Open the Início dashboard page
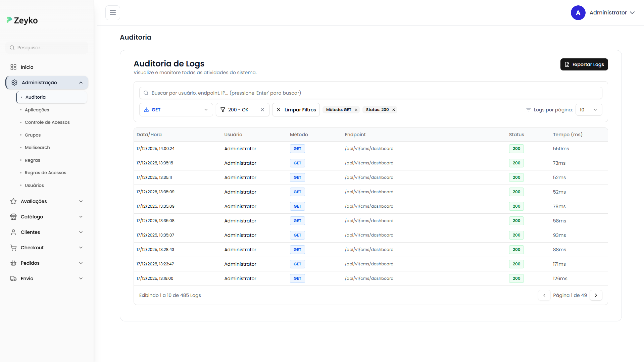This screenshot has width=644, height=362. pos(27,67)
